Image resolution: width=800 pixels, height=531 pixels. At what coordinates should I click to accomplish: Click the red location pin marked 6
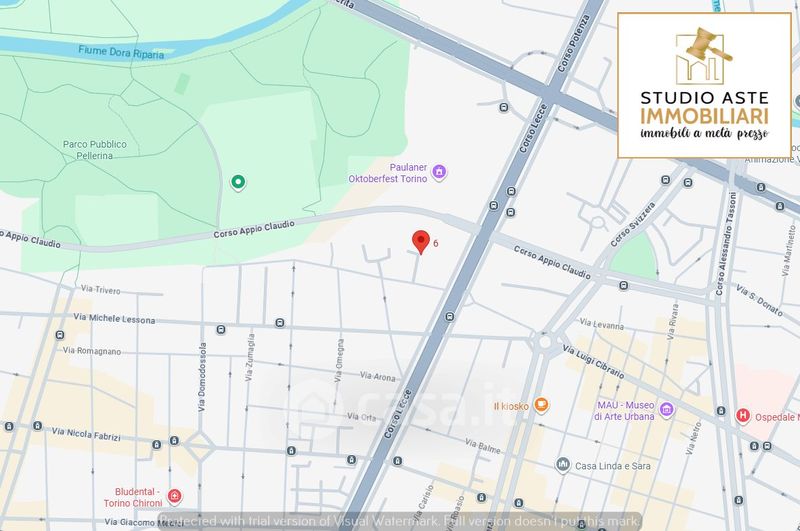(x=421, y=241)
